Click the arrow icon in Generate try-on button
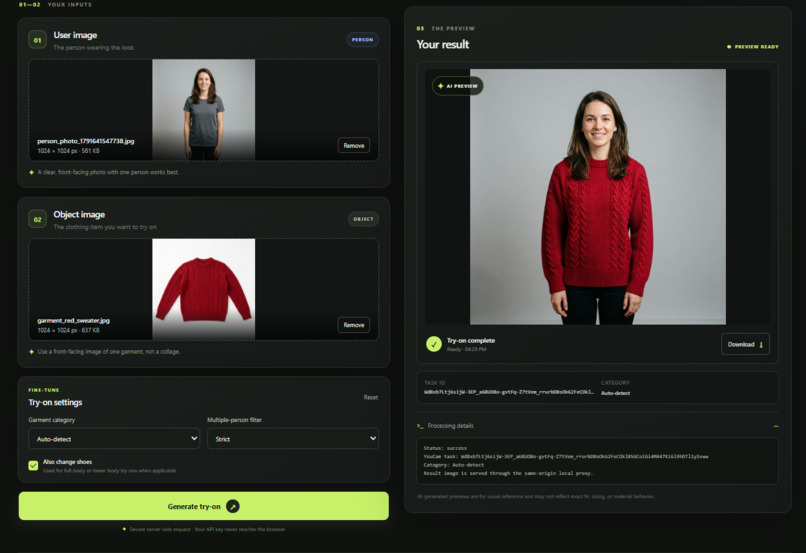The image size is (806, 553). (233, 506)
